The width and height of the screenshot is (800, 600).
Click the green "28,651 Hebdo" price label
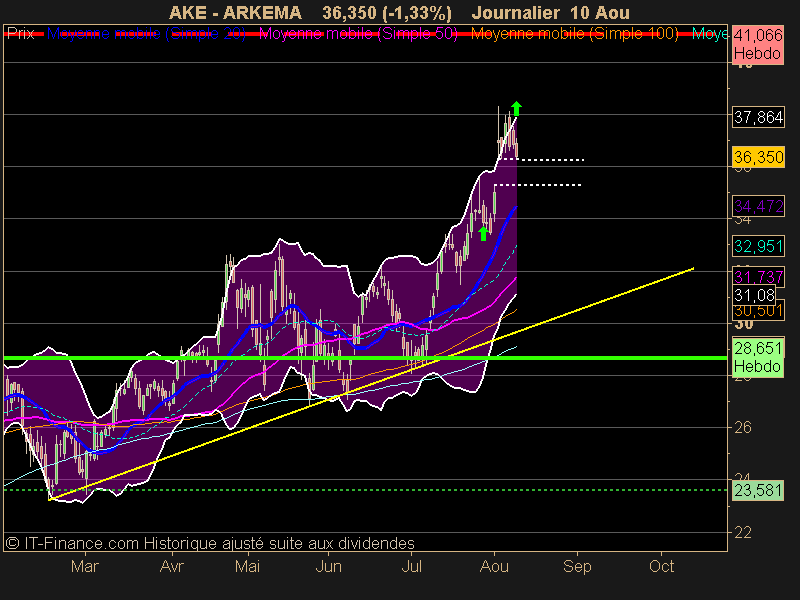pos(758,357)
